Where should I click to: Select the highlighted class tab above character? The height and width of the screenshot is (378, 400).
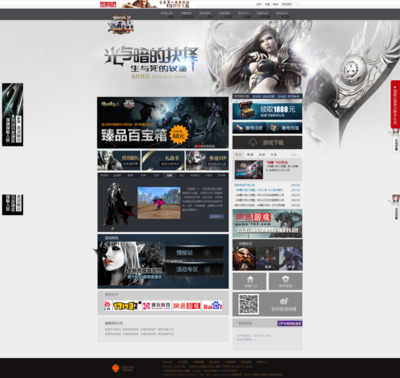pos(170,175)
